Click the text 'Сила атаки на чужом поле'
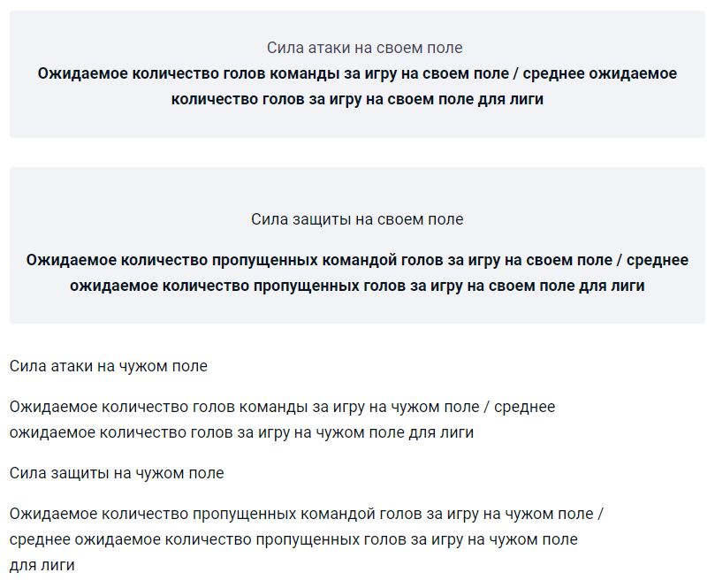This screenshot has height=588, width=715. tap(108, 366)
